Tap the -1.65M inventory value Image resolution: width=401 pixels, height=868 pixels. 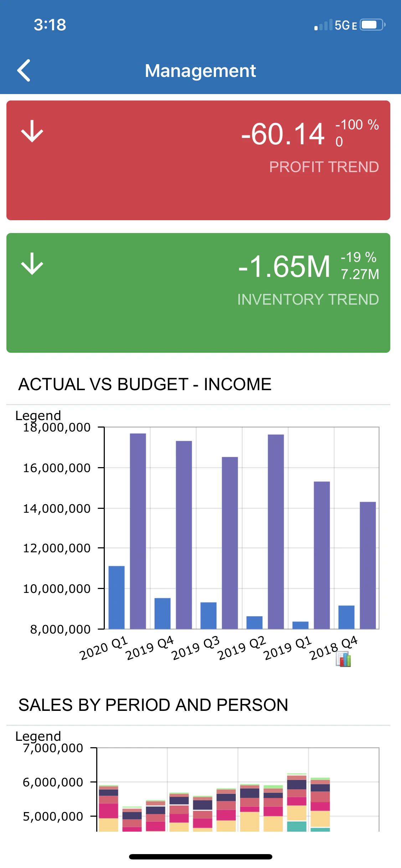[284, 267]
